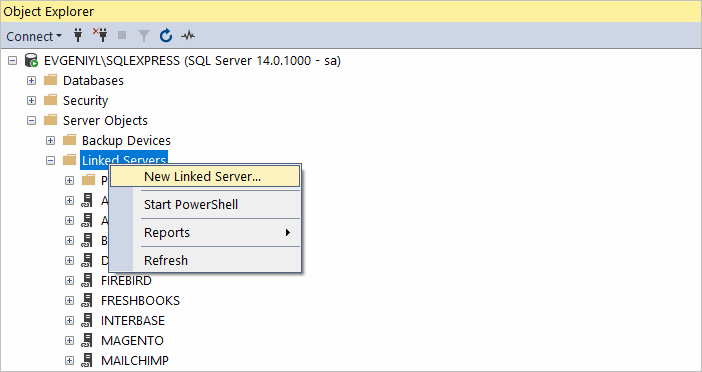Click the Server Objects folder icon
Image resolution: width=702 pixels, height=372 pixels.
51,120
